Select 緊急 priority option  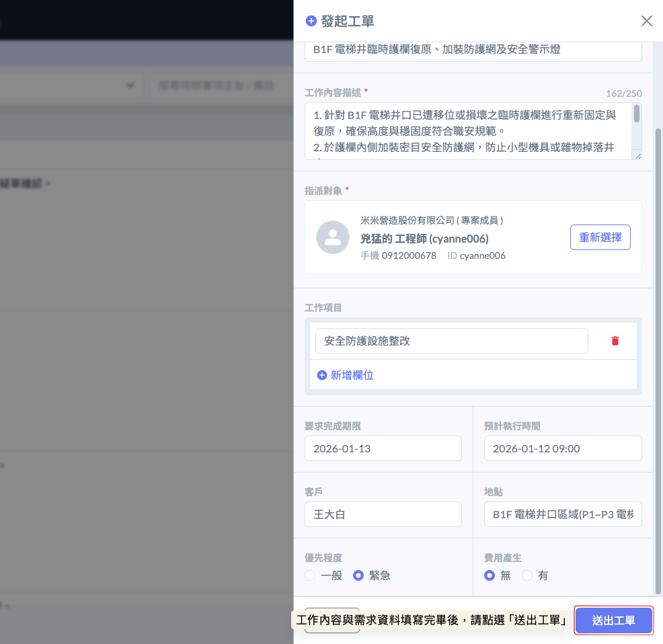pos(358,575)
